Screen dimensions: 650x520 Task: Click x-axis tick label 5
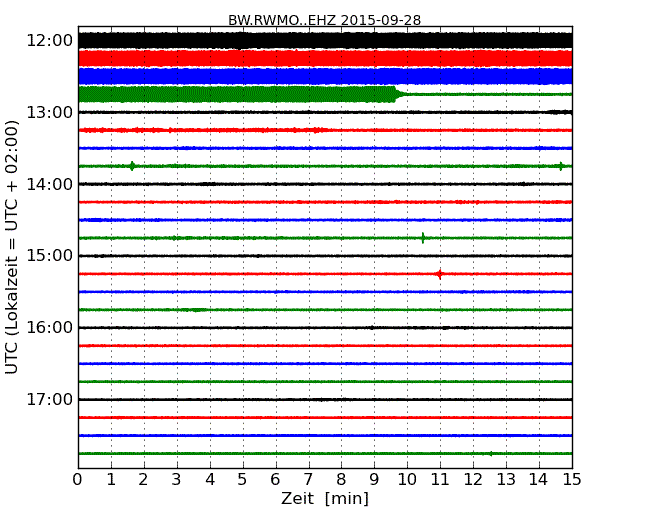tap(243, 480)
